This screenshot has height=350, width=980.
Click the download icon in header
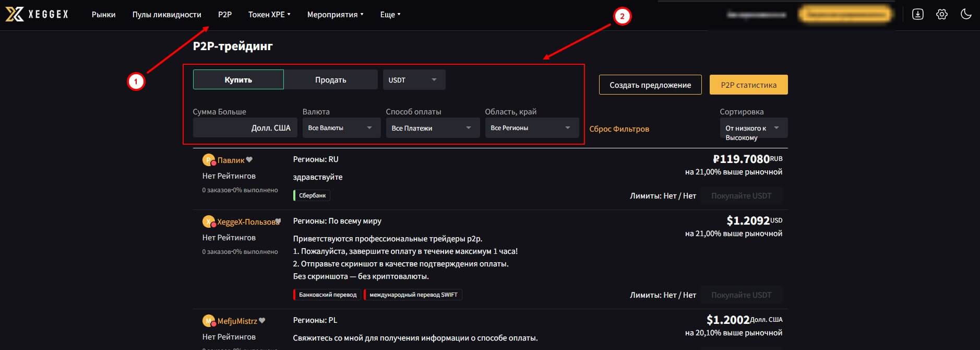point(917,15)
